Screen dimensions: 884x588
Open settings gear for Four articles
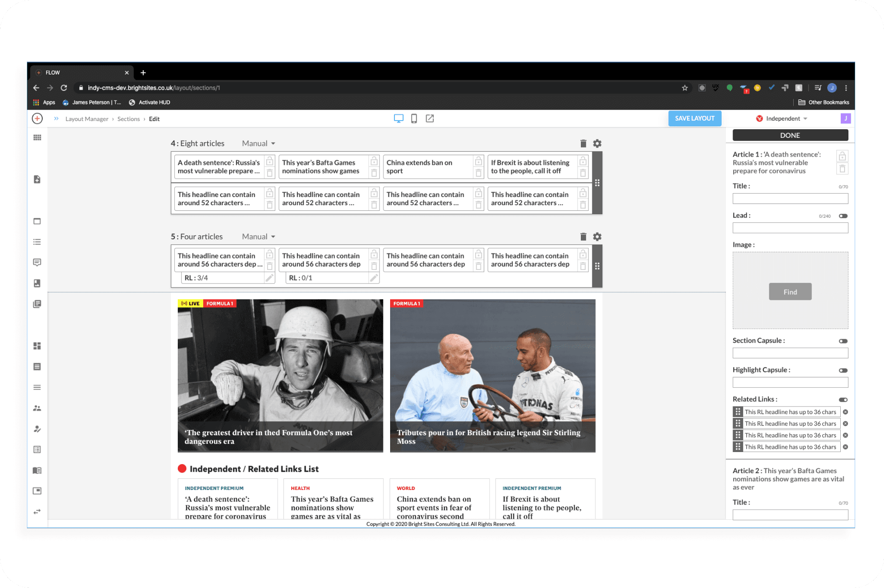597,237
